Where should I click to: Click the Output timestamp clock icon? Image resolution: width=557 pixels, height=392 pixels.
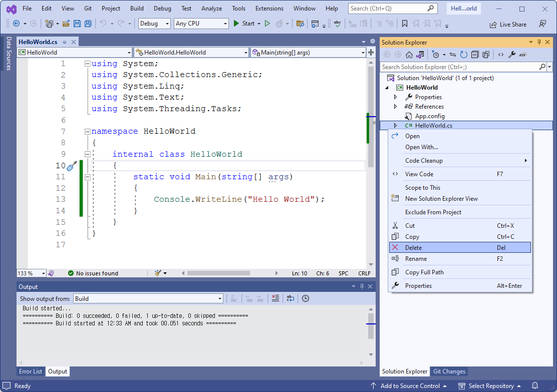point(306,298)
